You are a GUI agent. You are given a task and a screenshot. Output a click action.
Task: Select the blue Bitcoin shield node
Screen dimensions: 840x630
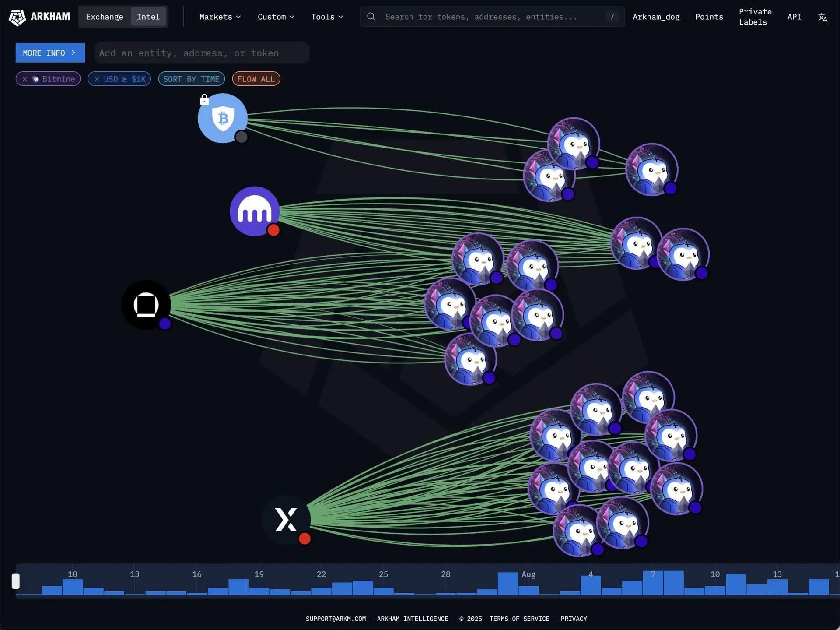tap(222, 118)
